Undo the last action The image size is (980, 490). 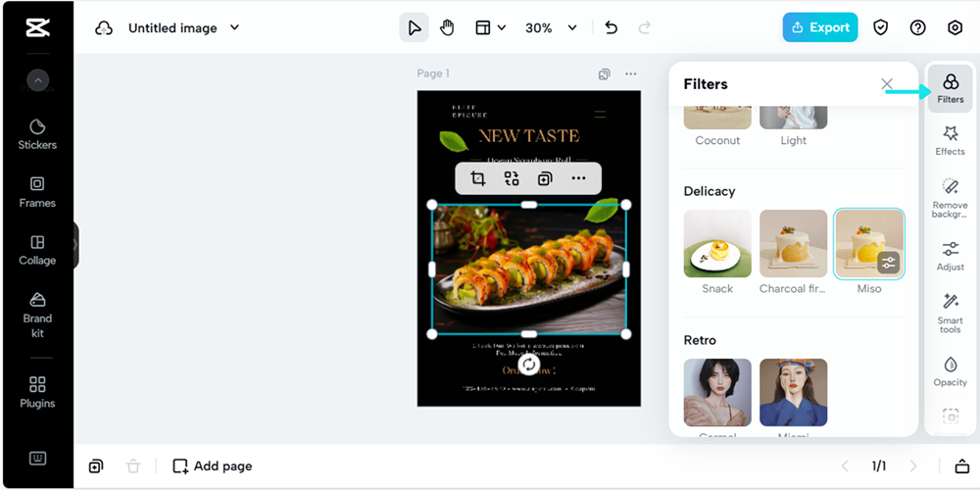612,27
